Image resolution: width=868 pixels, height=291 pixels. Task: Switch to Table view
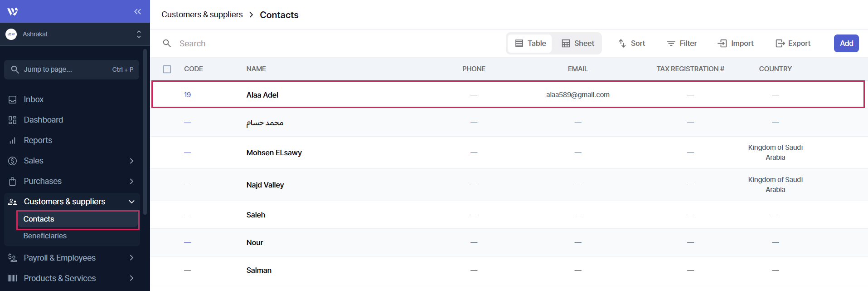click(530, 43)
